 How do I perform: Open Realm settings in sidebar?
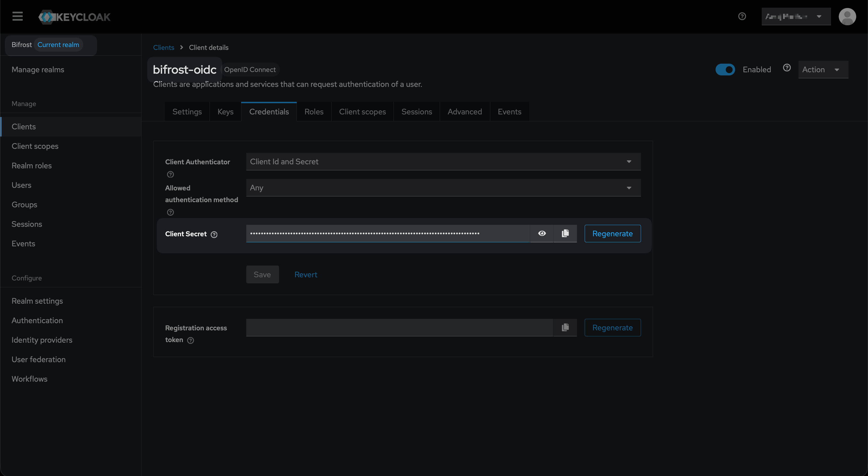71,301
